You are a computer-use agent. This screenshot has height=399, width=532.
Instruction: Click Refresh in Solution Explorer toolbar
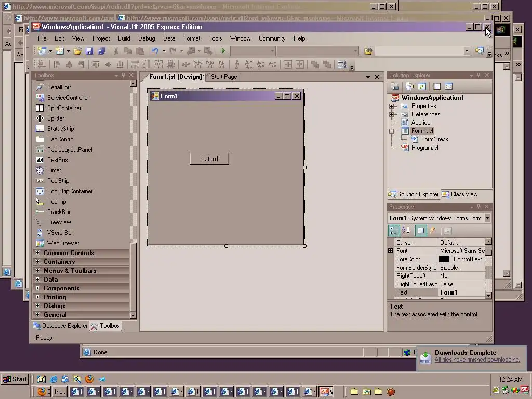point(422,87)
